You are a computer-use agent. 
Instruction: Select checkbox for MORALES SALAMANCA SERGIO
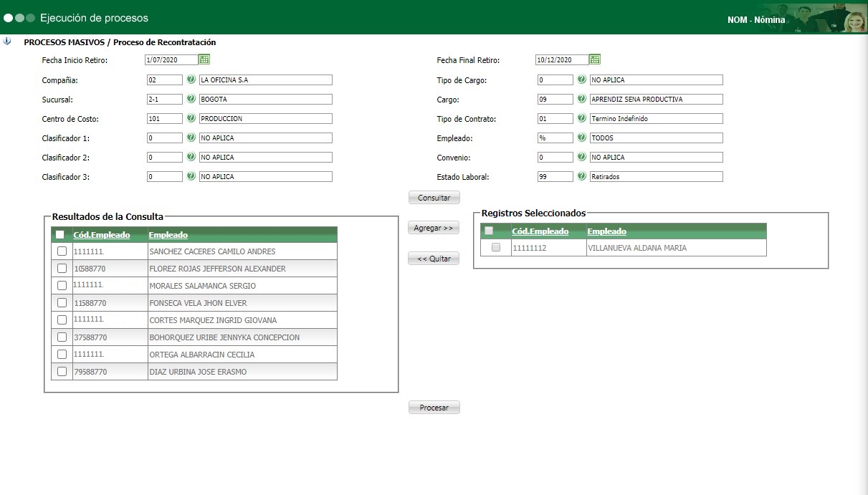point(62,285)
